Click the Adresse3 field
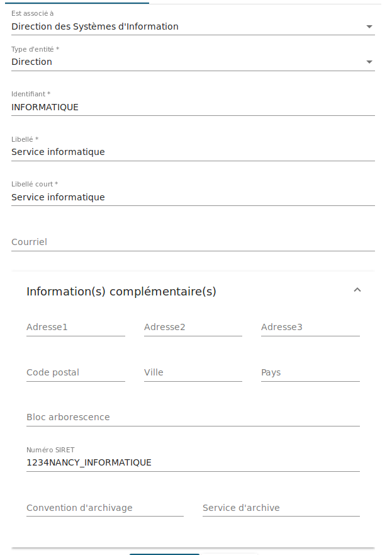 (x=310, y=328)
